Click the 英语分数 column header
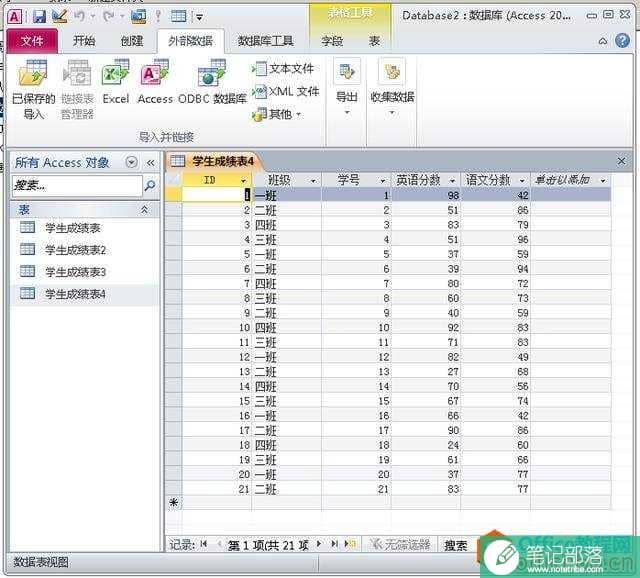 418,180
